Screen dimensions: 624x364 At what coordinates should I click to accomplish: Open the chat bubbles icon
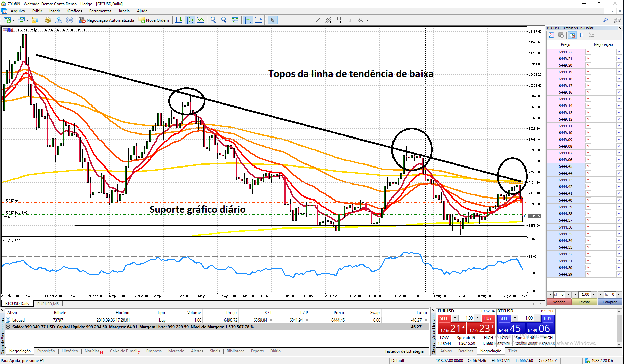coord(617,20)
